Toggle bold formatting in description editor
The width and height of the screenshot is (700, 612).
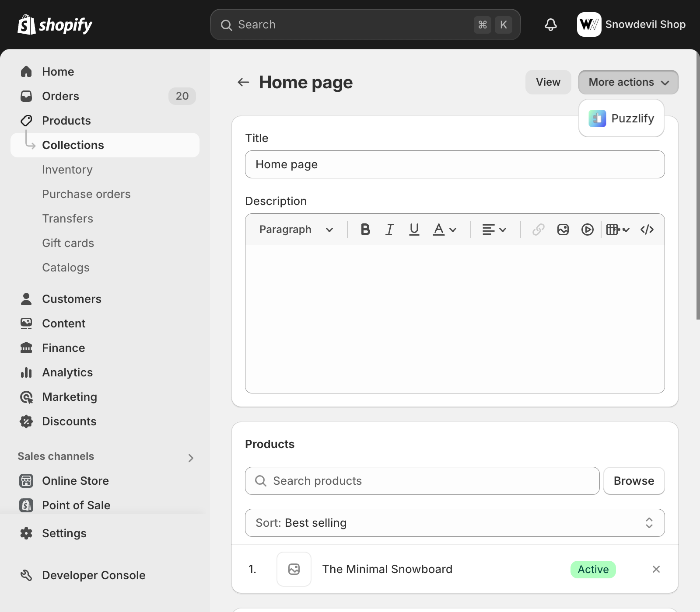click(x=365, y=229)
